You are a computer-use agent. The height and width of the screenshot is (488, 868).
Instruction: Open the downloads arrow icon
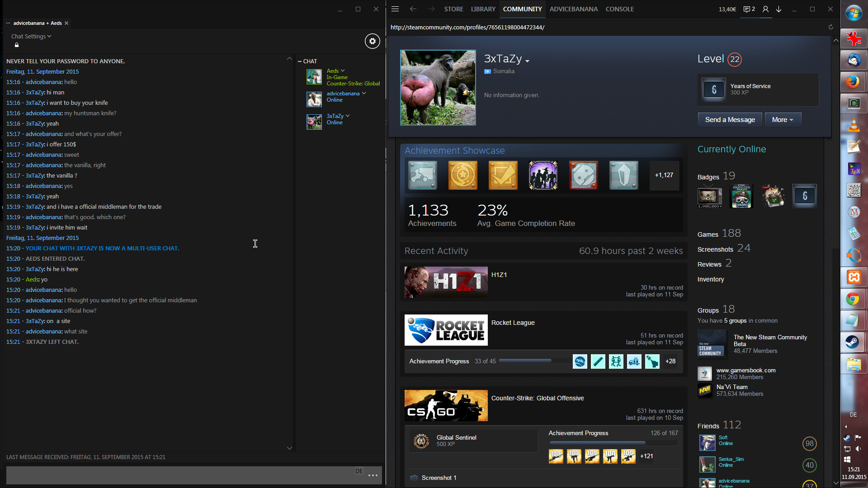tap(779, 9)
